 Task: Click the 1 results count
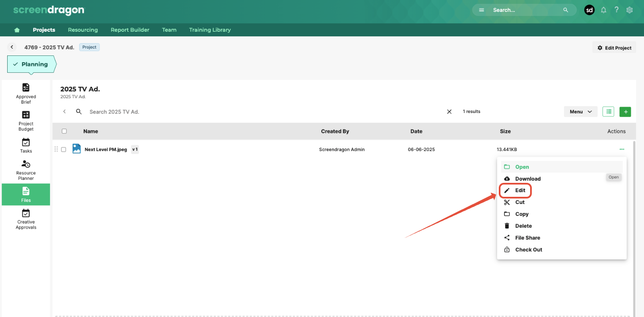[x=471, y=112]
